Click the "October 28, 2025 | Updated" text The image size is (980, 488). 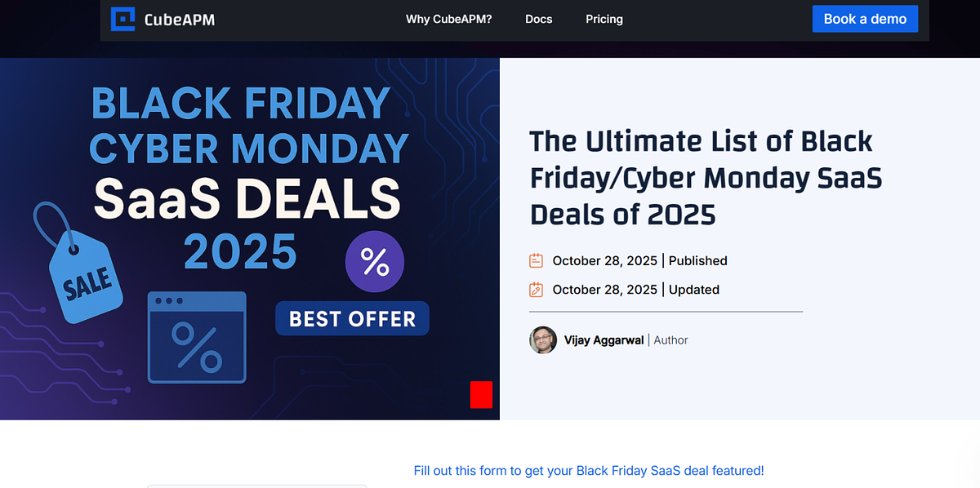635,290
